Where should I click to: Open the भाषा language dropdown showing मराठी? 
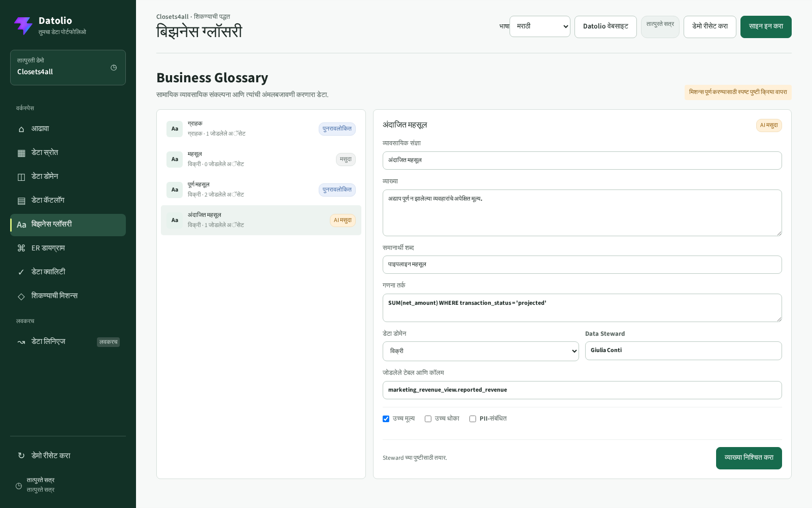click(540, 26)
